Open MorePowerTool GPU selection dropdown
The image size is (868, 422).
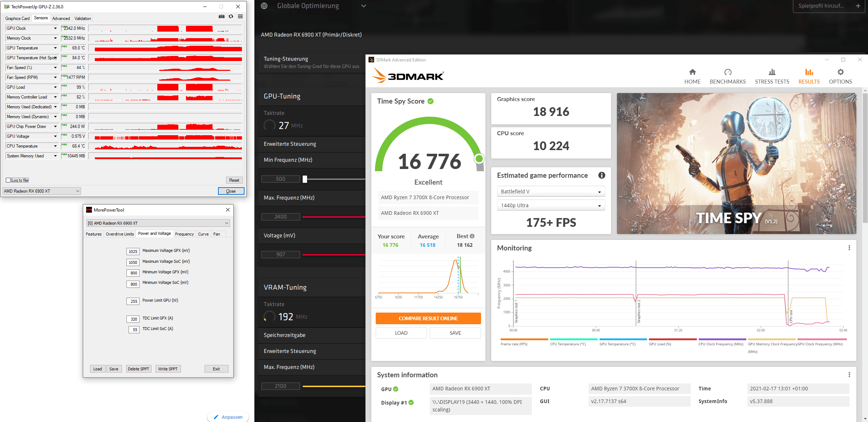pos(158,223)
